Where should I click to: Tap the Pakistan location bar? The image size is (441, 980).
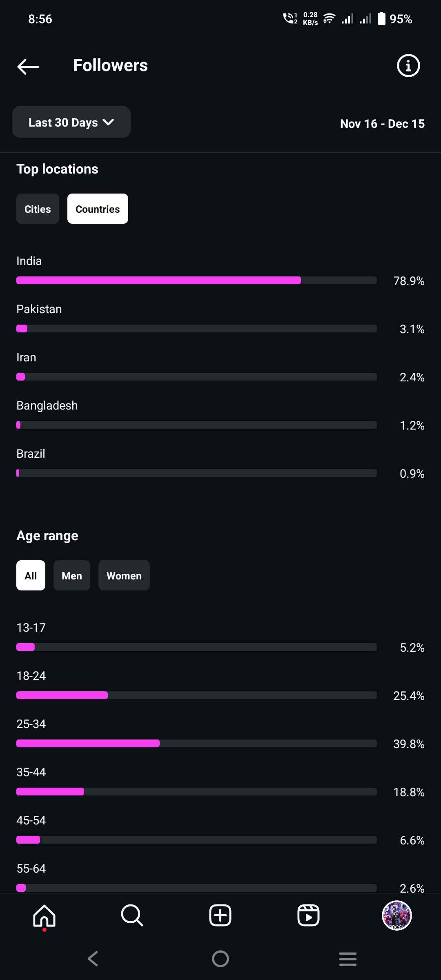pos(196,328)
